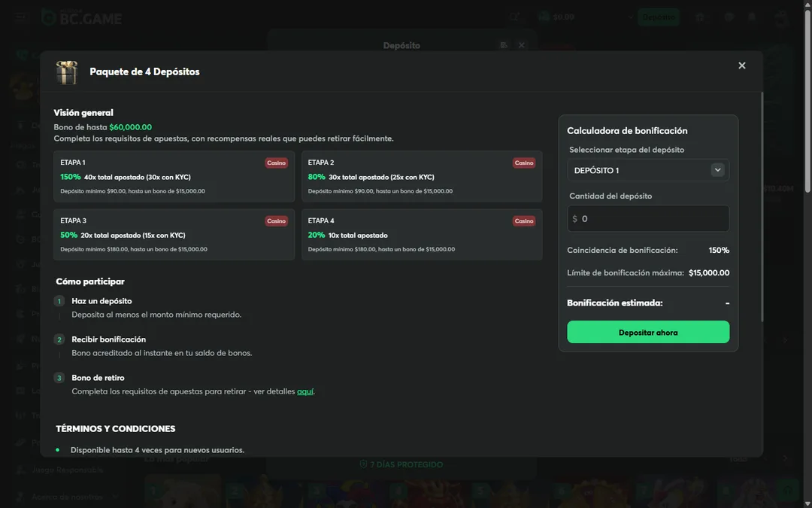Click the 'Visión general' heading
The image size is (812, 508).
coord(83,112)
